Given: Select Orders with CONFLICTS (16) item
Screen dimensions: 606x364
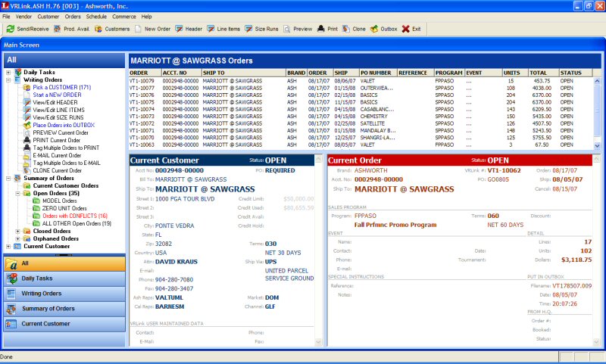Looking at the screenshot, I should click(x=75, y=216).
